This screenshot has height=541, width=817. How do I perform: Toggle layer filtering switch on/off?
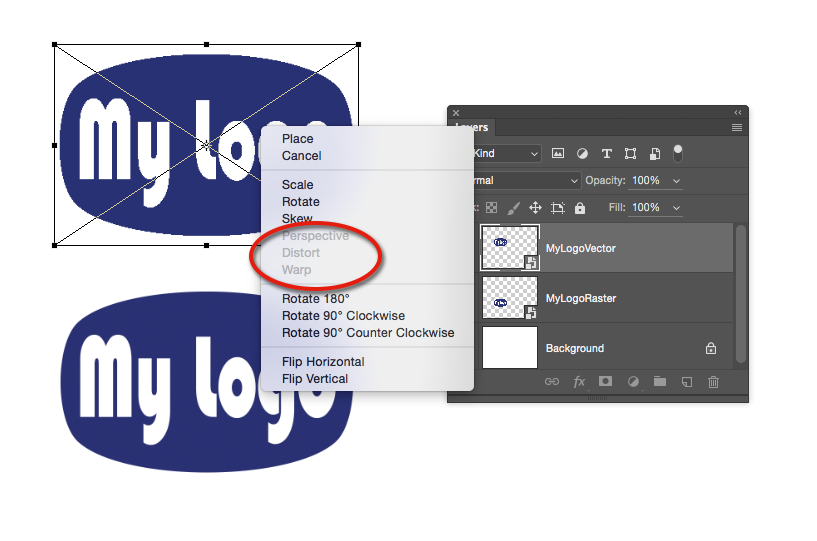[x=678, y=153]
